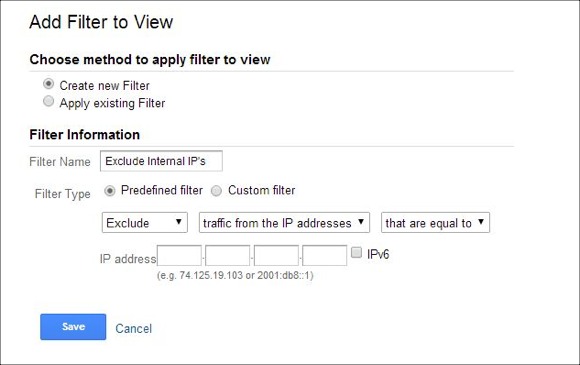580x365 pixels.
Task: Focus the third IP address octet box
Action: click(x=276, y=255)
